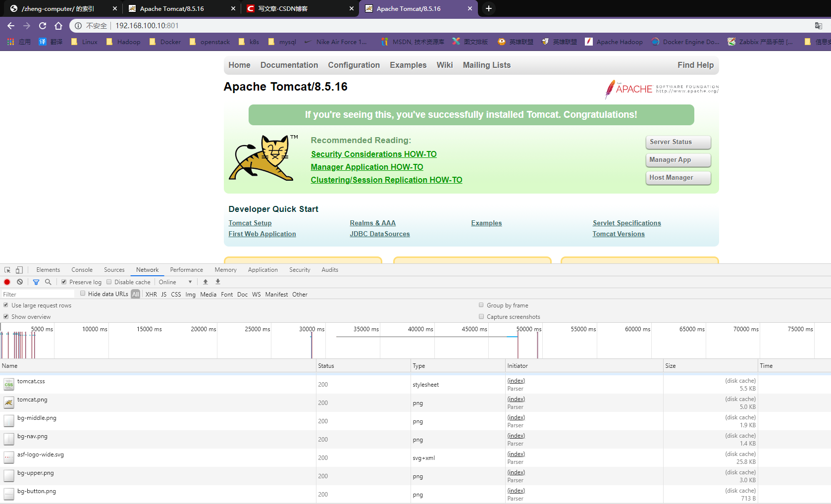
Task: Open the apps grid bookmark icon
Action: (10, 42)
